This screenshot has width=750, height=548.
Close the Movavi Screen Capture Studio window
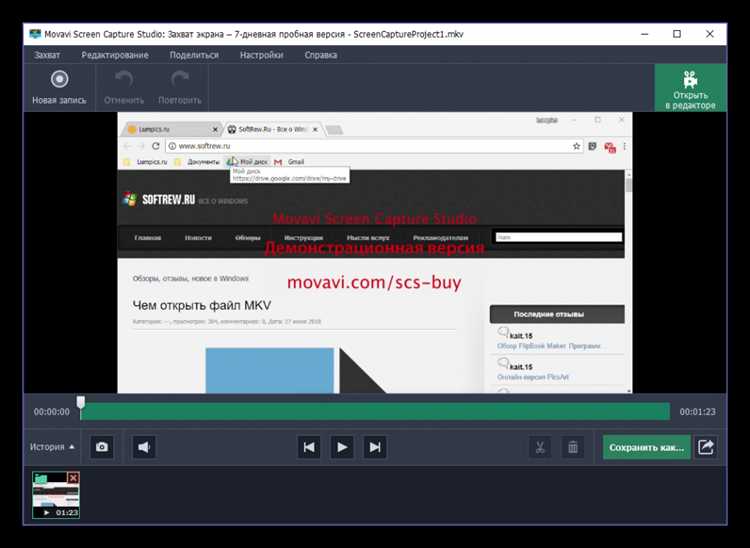pyautogui.click(x=710, y=34)
